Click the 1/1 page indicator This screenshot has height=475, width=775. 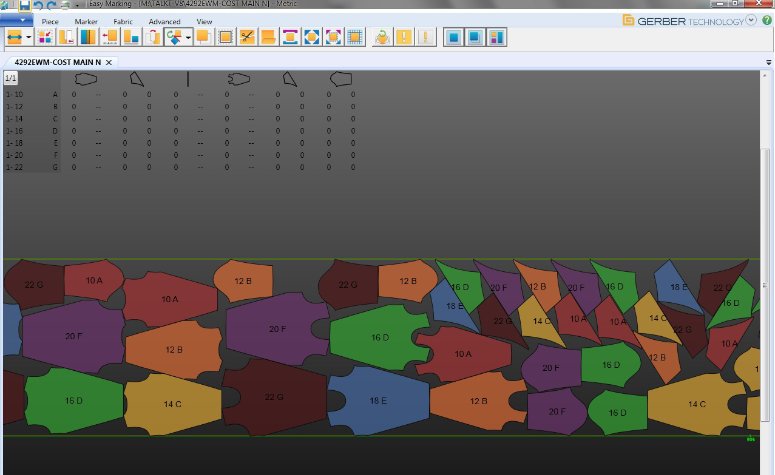[x=10, y=78]
